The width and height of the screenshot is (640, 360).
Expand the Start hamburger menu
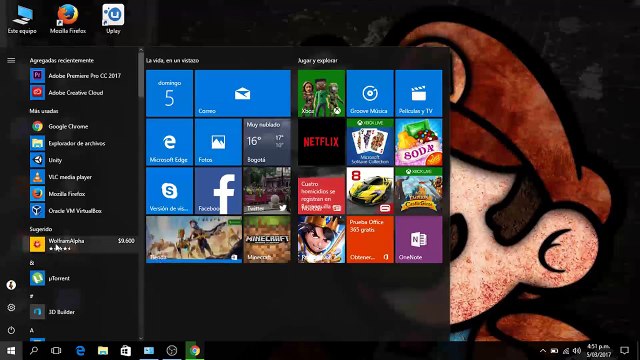point(11,60)
